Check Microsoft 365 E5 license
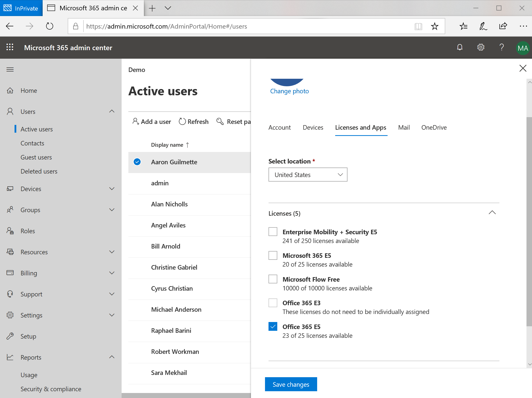The width and height of the screenshot is (532, 398). click(x=273, y=255)
